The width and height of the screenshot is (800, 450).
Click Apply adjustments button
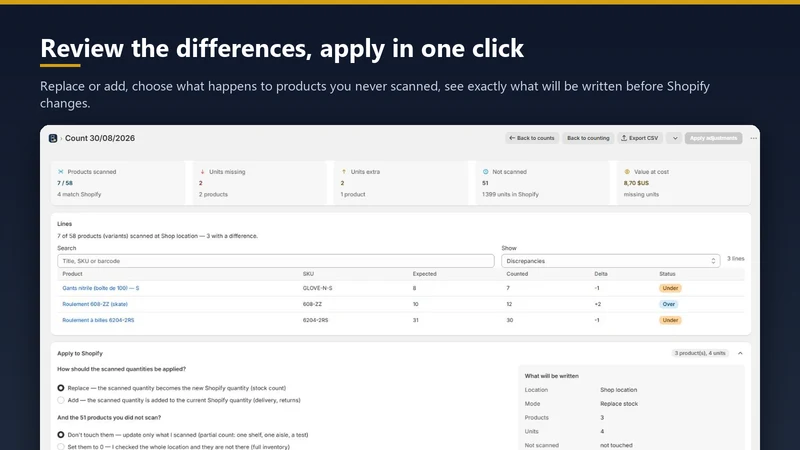click(713, 138)
